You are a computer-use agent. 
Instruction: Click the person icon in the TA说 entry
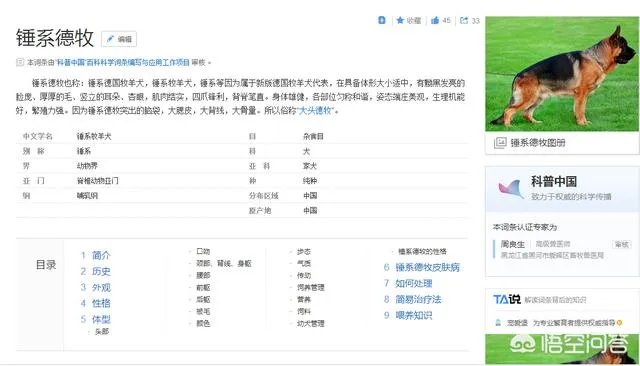coord(498,322)
